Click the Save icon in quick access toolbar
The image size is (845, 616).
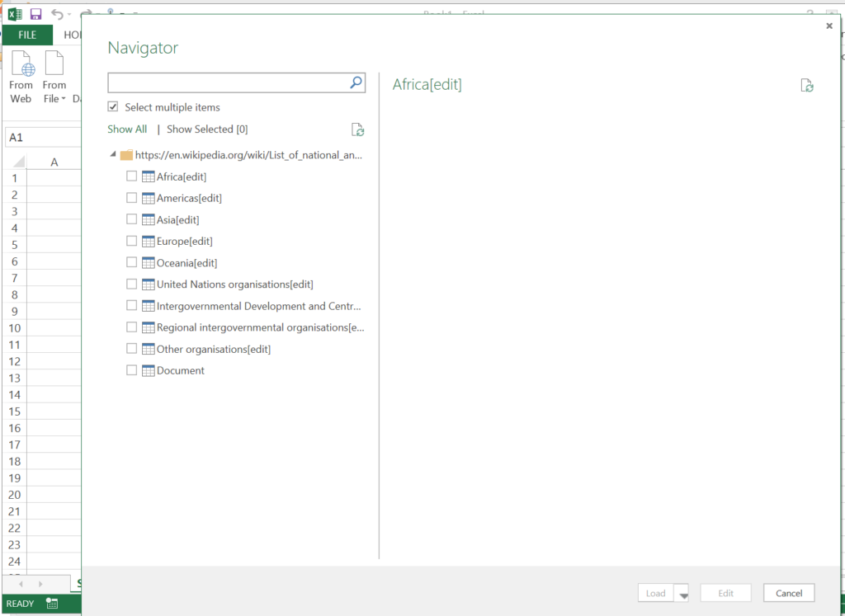(x=35, y=14)
